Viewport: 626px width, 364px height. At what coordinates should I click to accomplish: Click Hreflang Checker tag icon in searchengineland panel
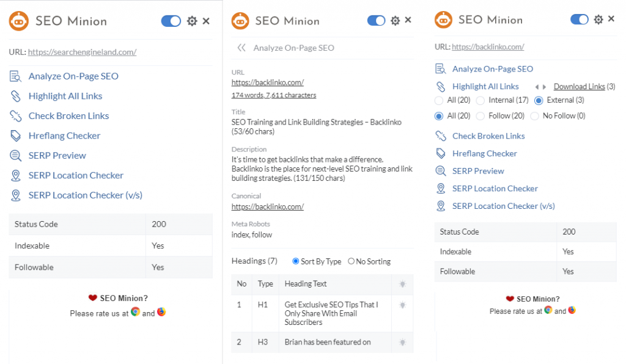pos(15,136)
